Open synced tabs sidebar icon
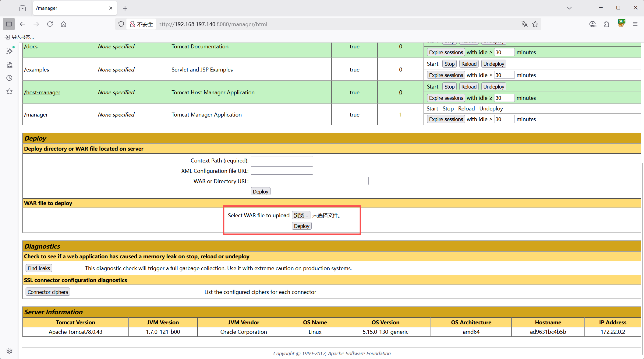 click(x=9, y=64)
